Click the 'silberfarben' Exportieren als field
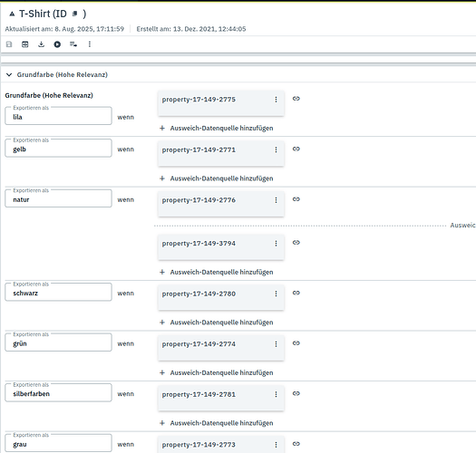The width and height of the screenshot is (476, 453). (58, 393)
